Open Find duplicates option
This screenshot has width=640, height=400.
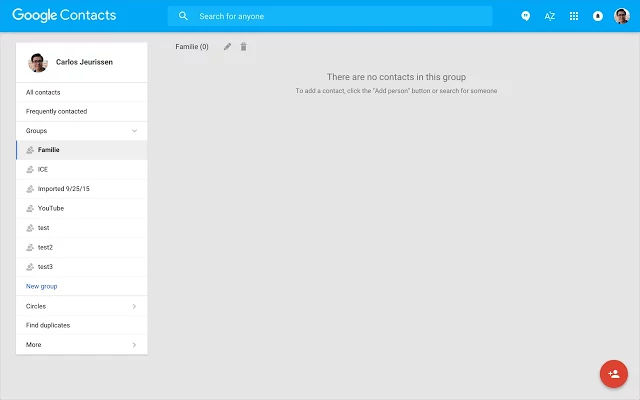(x=48, y=325)
